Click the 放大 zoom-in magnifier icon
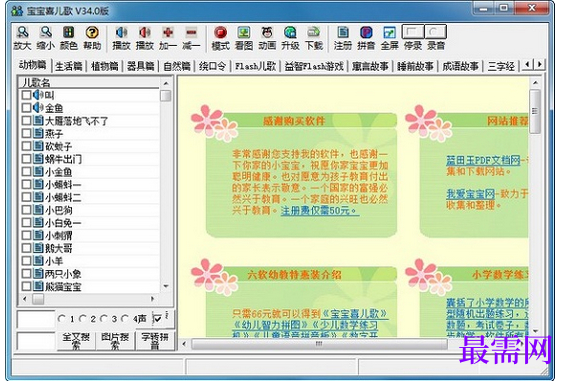This screenshot has height=381, width=571. pos(22,33)
